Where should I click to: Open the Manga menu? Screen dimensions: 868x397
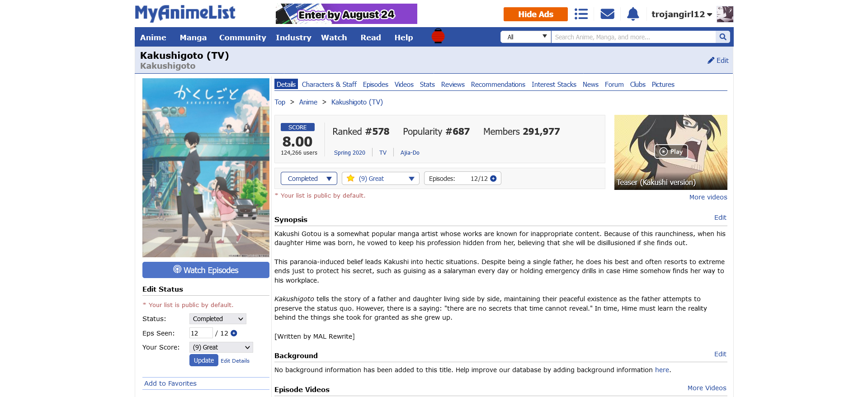193,38
